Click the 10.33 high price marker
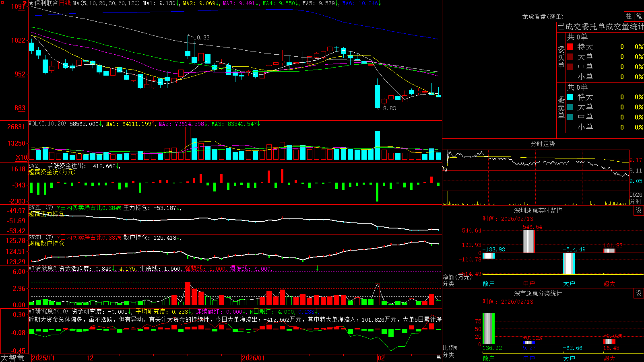The image size is (644, 362). click(201, 37)
